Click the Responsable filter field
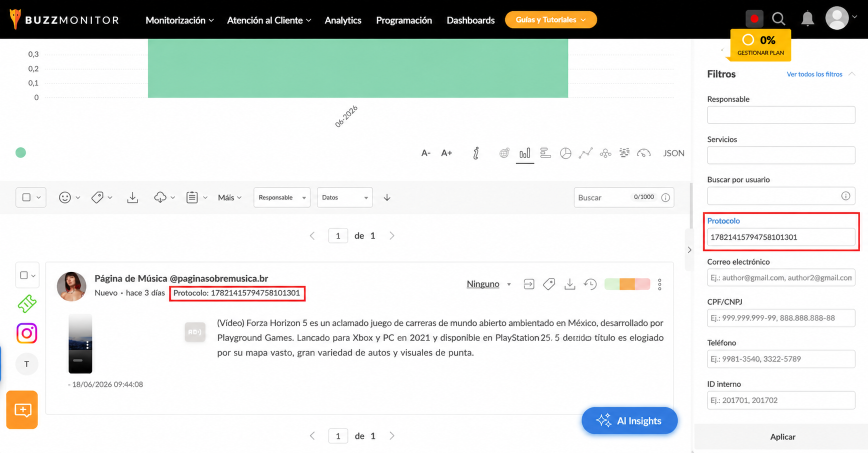This screenshot has height=453, width=868. click(x=781, y=115)
